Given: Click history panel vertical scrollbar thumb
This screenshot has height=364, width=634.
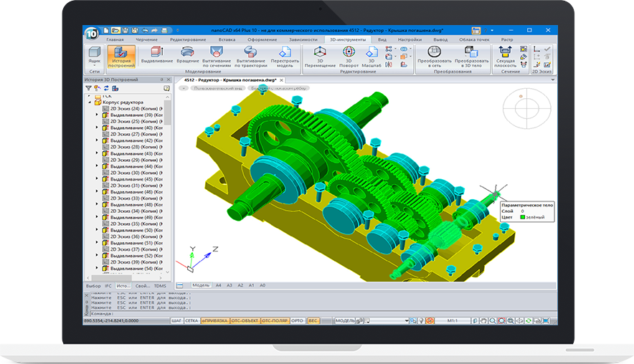Looking at the screenshot, I should [x=167, y=112].
